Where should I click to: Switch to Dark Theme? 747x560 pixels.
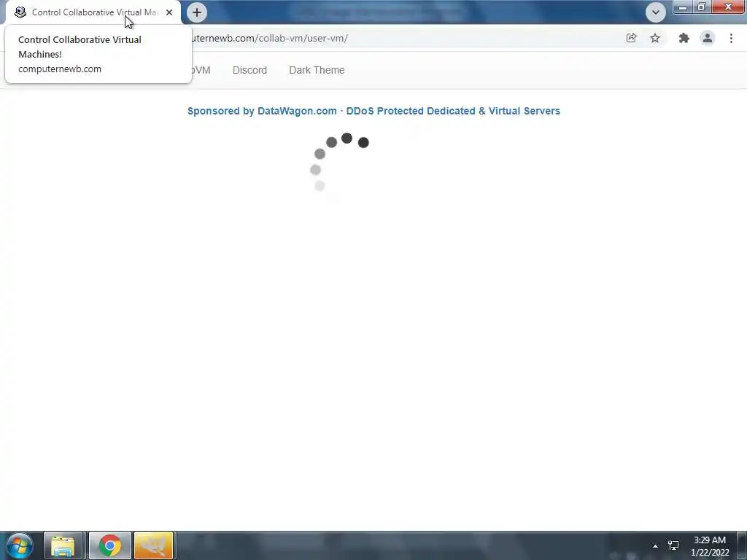pyautogui.click(x=317, y=70)
